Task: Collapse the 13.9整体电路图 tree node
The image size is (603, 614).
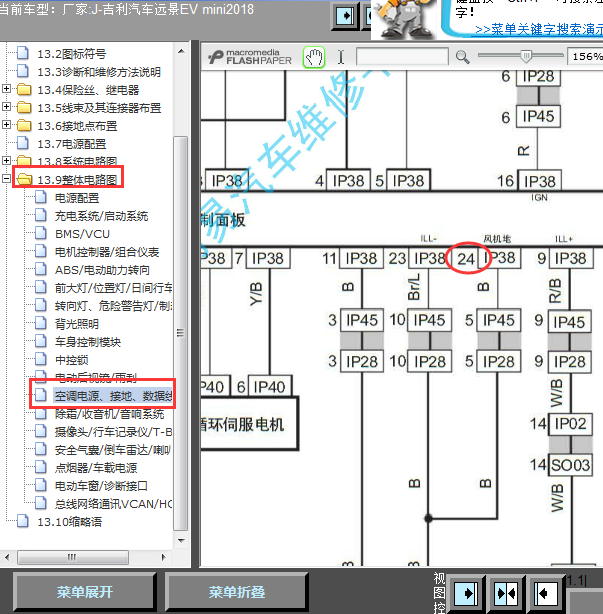Action: (6, 179)
